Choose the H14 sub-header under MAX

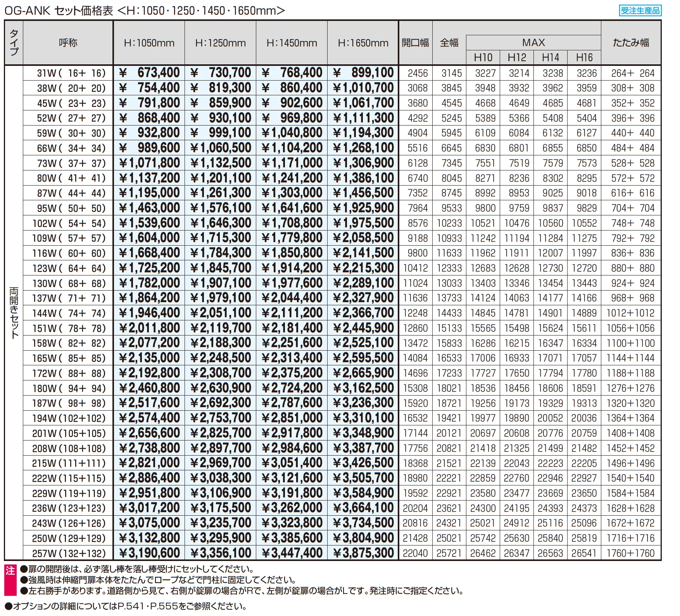[551, 58]
